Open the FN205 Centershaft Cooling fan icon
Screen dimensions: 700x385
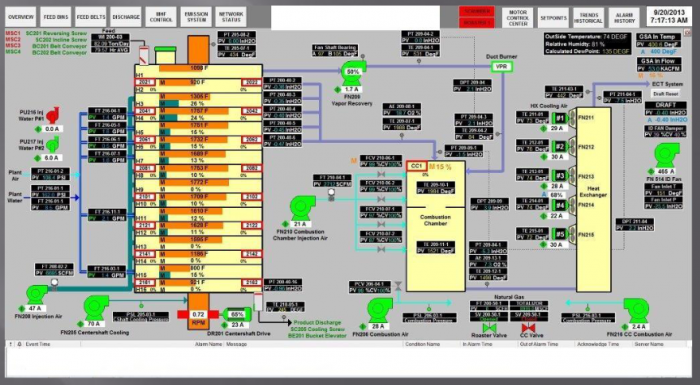[96, 307]
